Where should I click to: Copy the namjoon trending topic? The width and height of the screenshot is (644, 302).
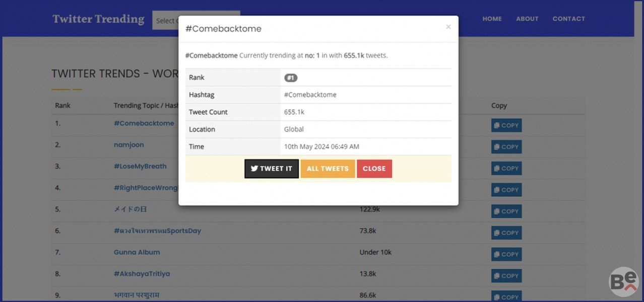tap(506, 147)
